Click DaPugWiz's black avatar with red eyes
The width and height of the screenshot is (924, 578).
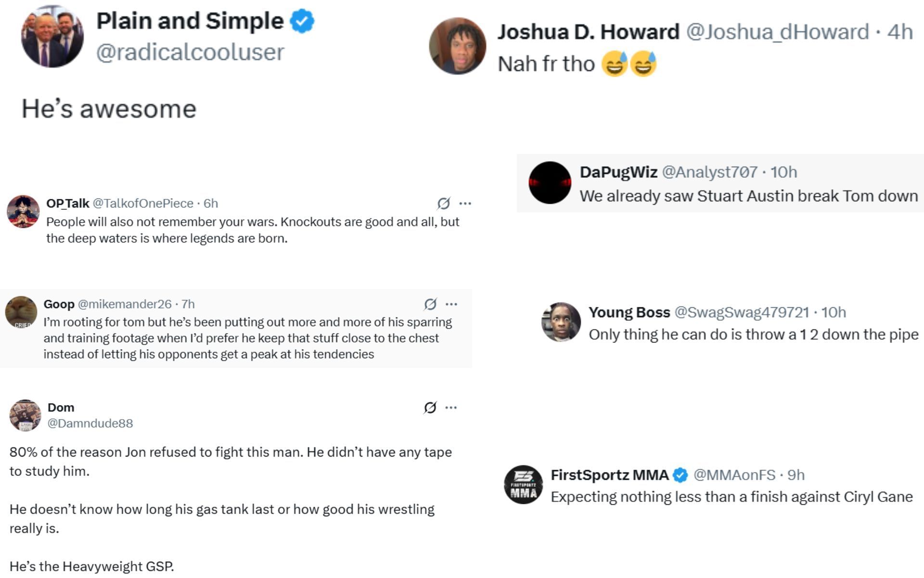pos(550,183)
